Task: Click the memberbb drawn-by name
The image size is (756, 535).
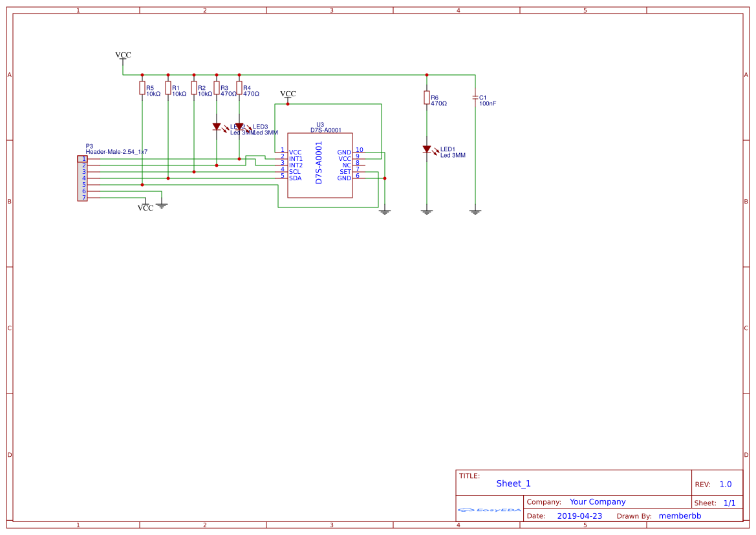Action: (681, 516)
